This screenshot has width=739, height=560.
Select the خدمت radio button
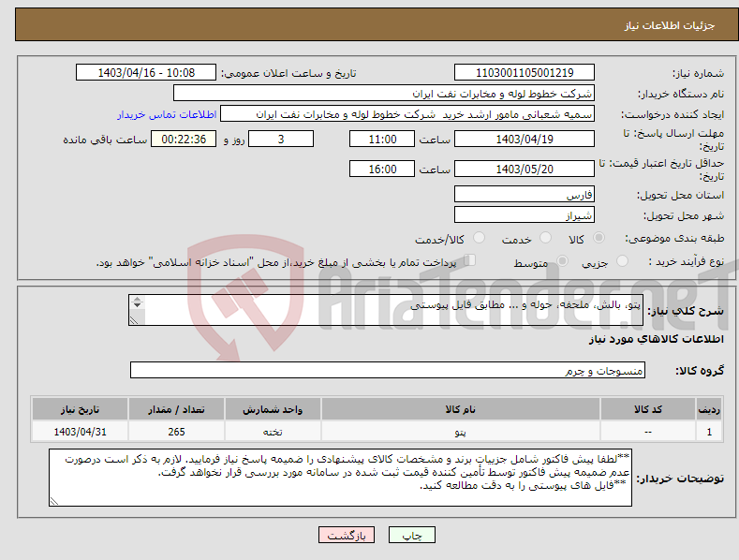point(545,238)
